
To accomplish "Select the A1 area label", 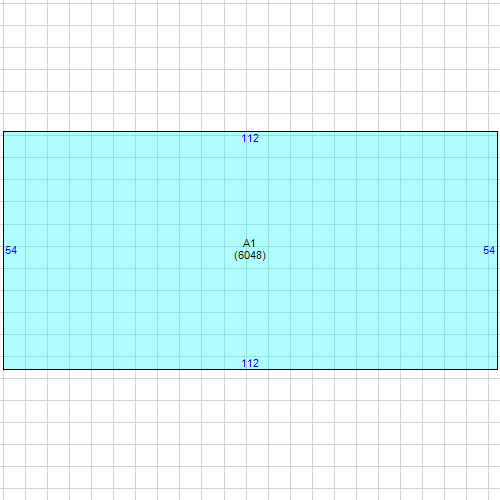I will tap(249, 243).
